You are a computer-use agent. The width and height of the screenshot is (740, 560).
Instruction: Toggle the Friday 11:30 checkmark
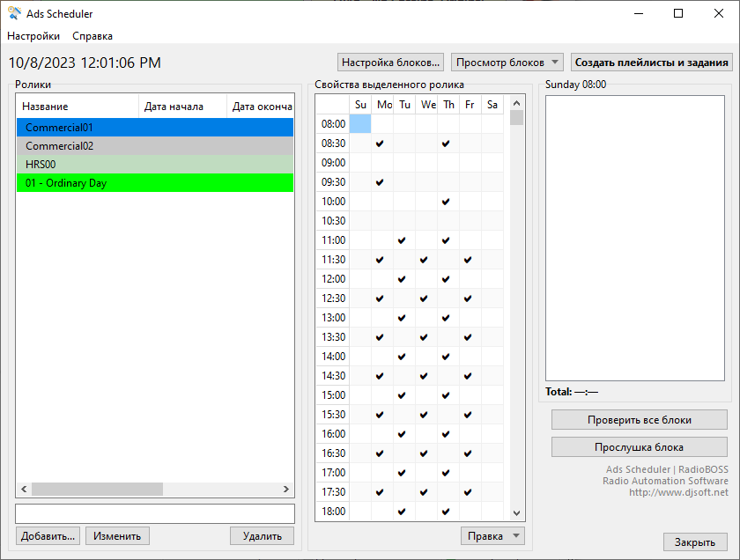470,260
